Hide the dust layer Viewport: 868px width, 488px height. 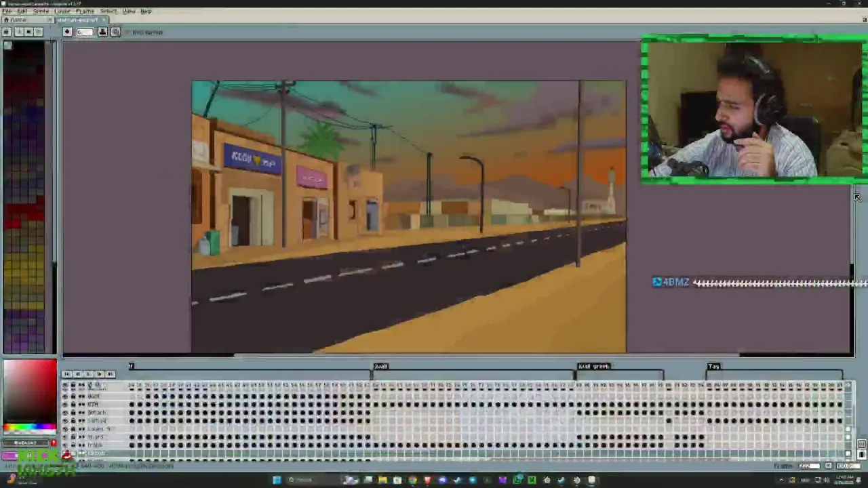(x=66, y=396)
